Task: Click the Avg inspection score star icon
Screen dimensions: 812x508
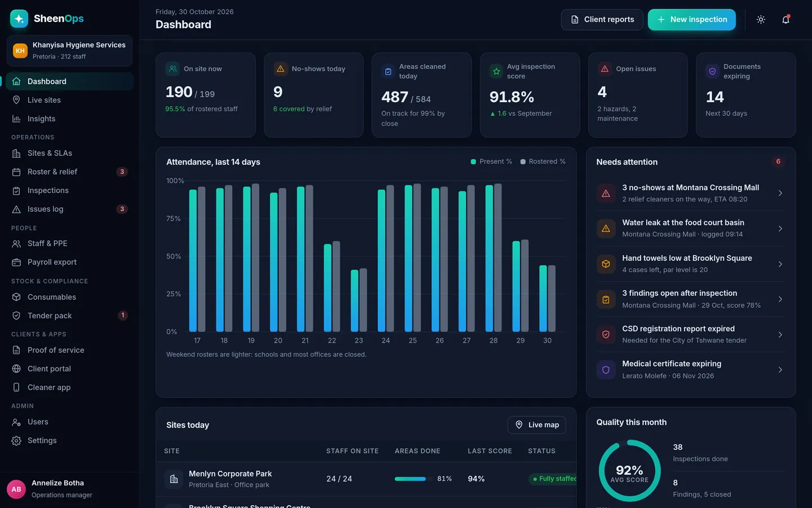Action: [496, 72]
